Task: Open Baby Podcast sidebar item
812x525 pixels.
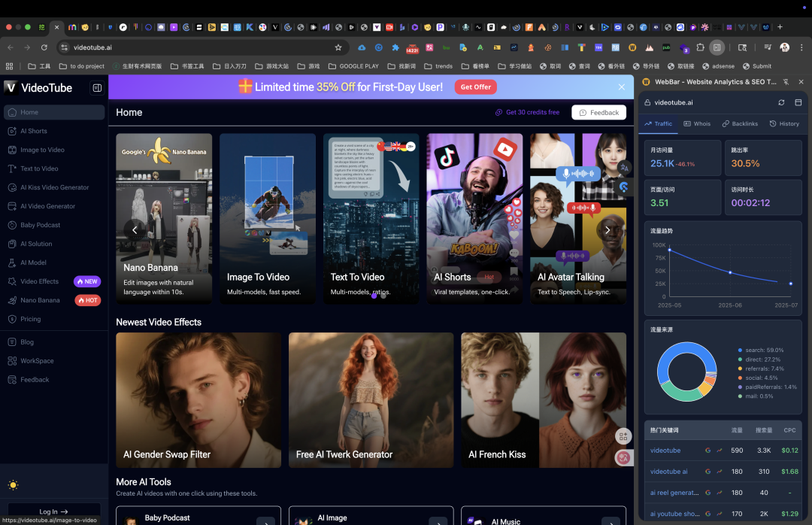Action: coord(54,225)
